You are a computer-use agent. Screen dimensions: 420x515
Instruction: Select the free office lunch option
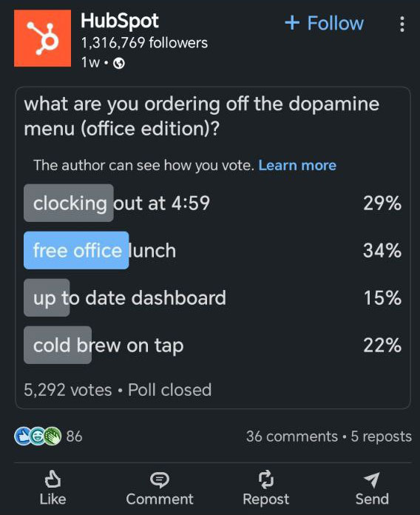pyautogui.click(x=212, y=250)
